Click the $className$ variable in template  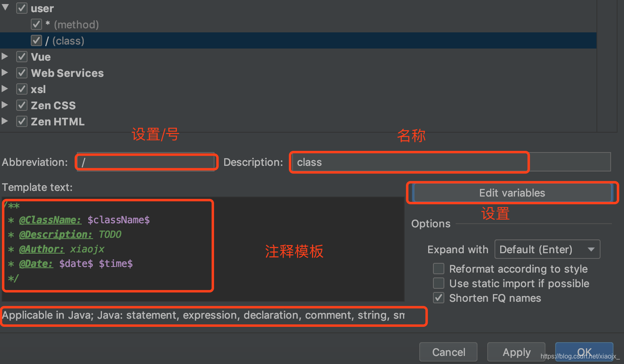click(x=119, y=220)
